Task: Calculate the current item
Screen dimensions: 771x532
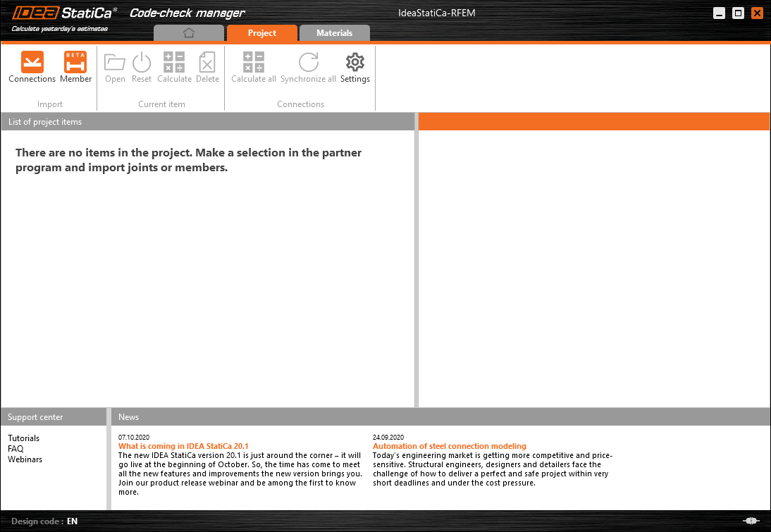Action: (174, 67)
